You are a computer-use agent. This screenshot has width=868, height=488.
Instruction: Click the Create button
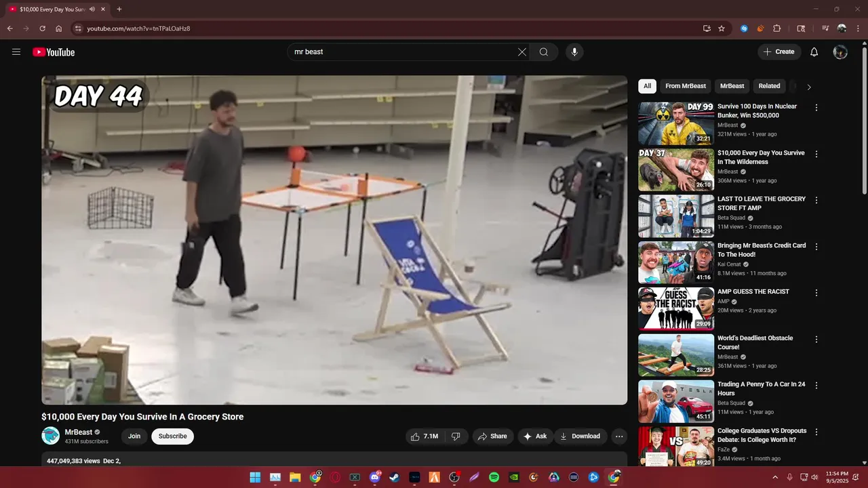coord(778,52)
